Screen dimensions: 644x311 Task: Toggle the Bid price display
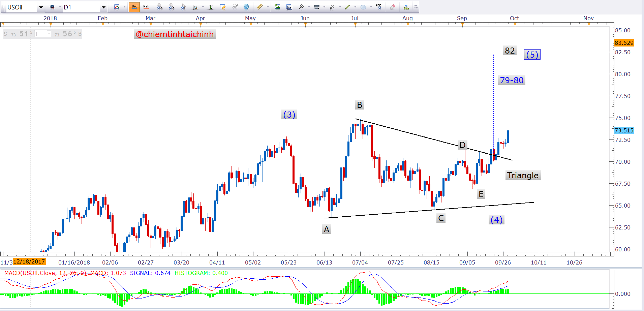(x=134, y=7)
